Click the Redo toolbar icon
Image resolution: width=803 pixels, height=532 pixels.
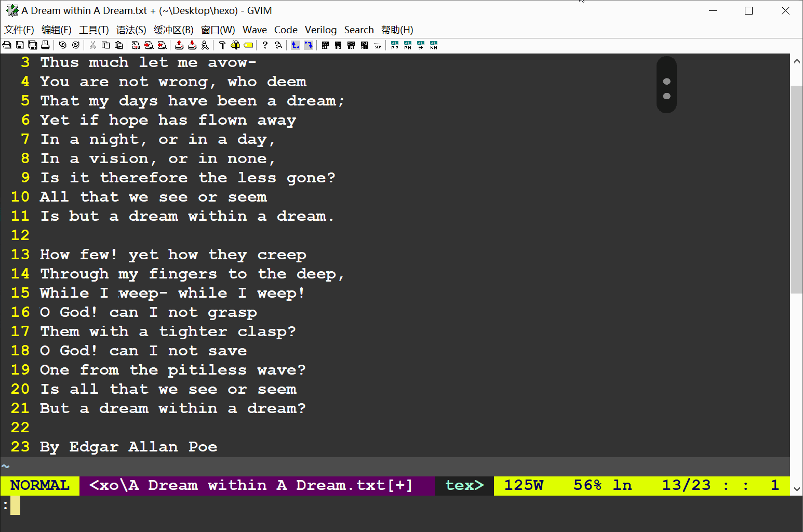(76, 45)
